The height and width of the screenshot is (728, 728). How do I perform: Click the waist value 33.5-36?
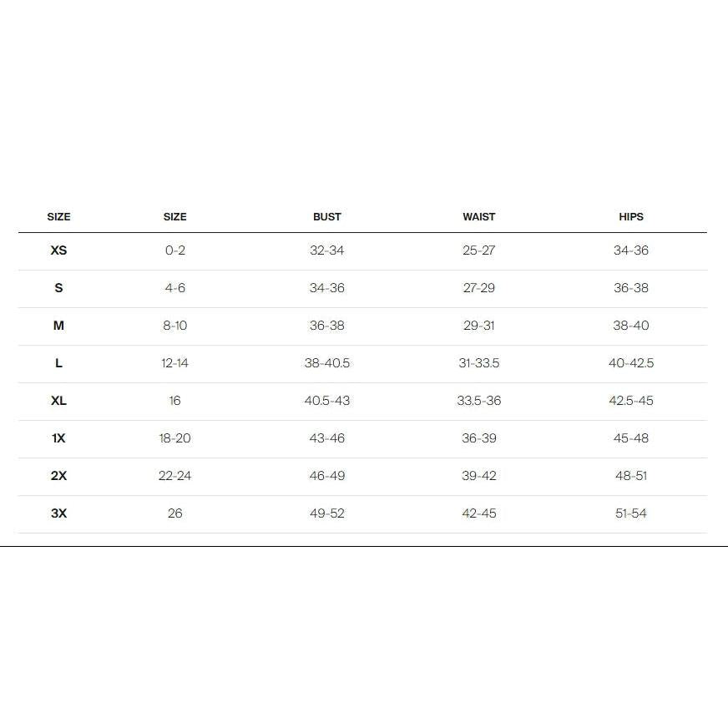pos(479,401)
